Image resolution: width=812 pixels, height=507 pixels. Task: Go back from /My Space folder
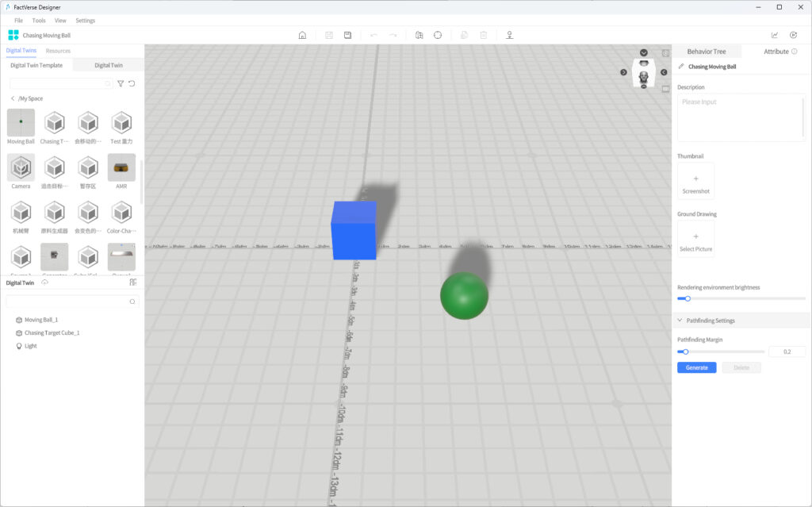[x=13, y=98]
